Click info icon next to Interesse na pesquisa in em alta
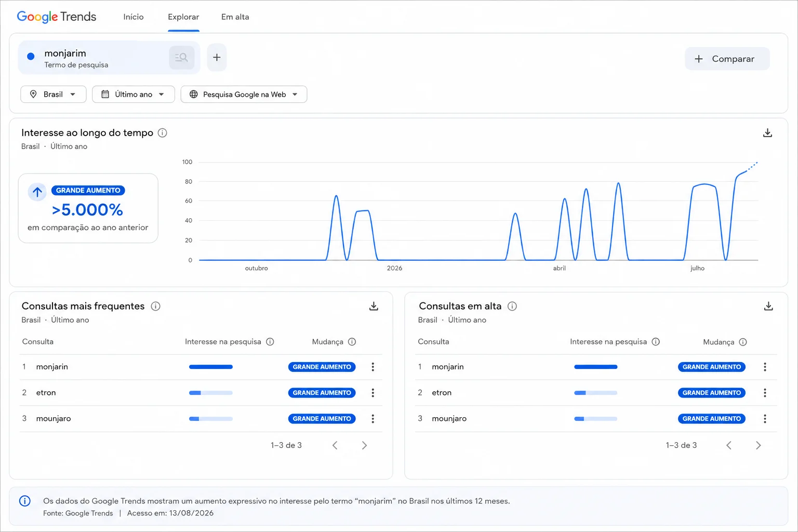Screen dimensions: 798x532 [x=656, y=342]
